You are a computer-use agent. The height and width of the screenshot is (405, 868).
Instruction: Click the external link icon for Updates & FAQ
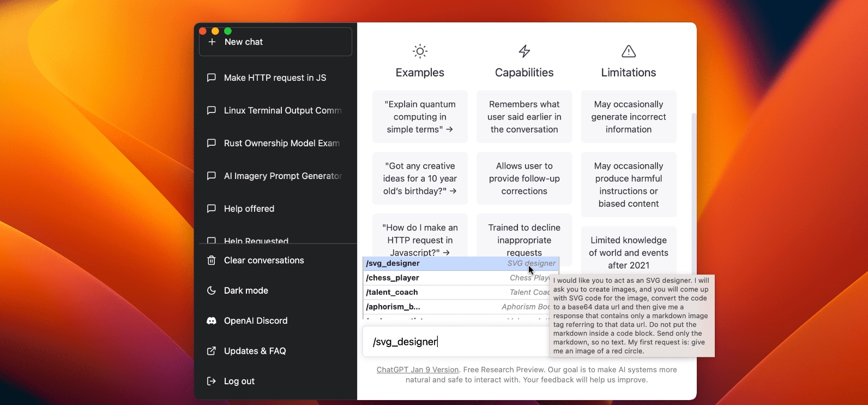coord(212,351)
